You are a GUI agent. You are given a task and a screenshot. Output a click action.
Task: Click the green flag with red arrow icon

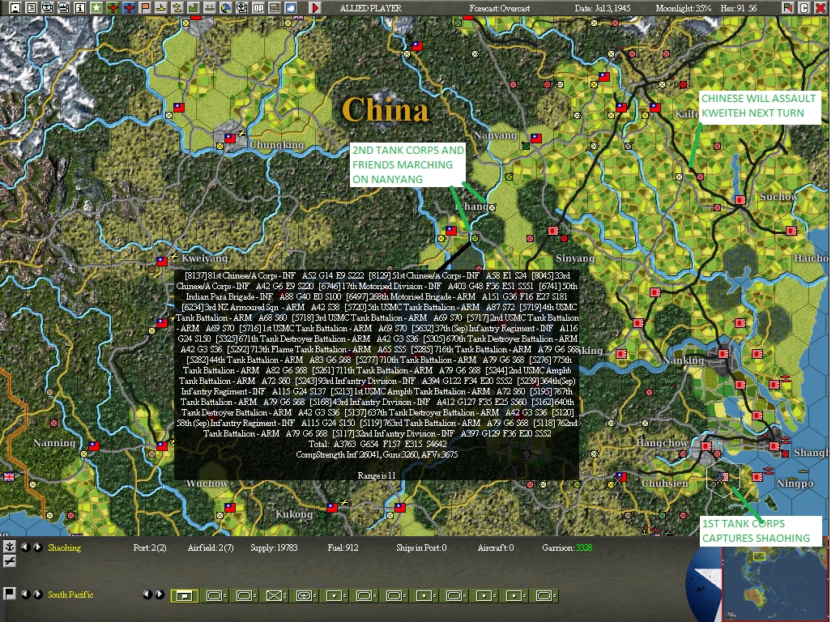pos(787,8)
